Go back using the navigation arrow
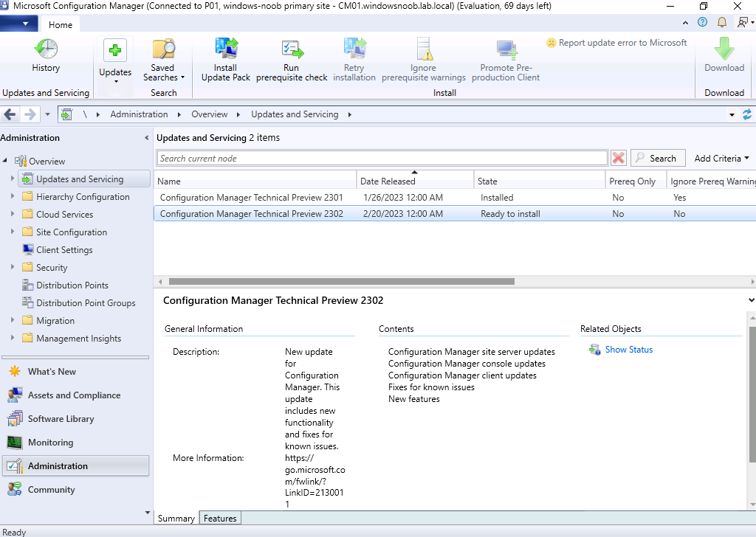Viewport: 756px width, 537px height. pyautogui.click(x=10, y=114)
